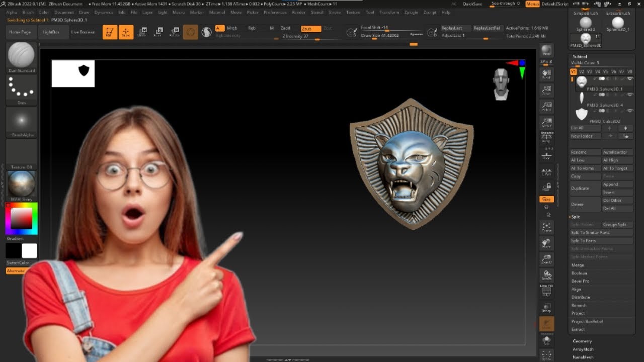Select the Rotate gizmo button in toolbar

pos(174,32)
